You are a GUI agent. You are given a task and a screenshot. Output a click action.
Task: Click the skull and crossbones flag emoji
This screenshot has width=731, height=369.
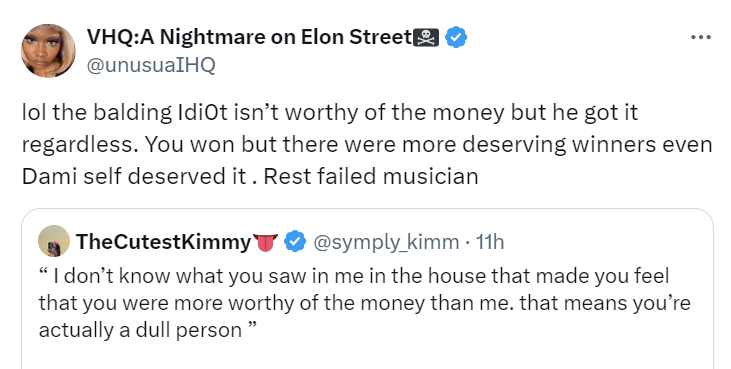tap(426, 37)
